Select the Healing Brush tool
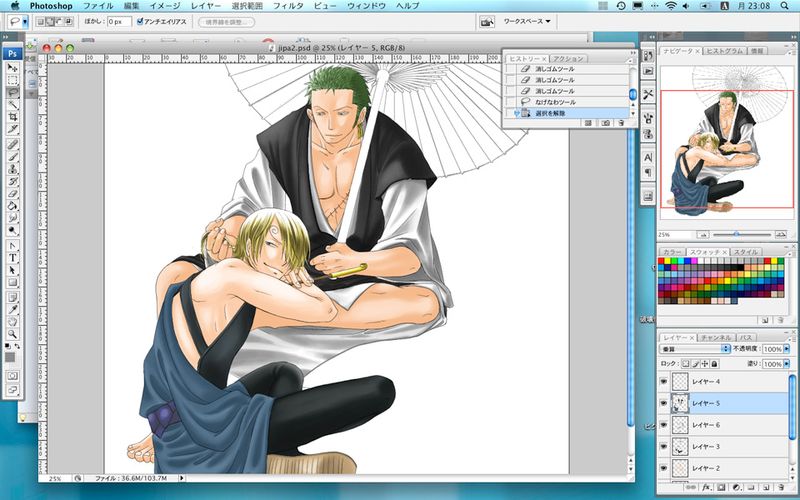The width and height of the screenshot is (800, 500). (x=13, y=144)
